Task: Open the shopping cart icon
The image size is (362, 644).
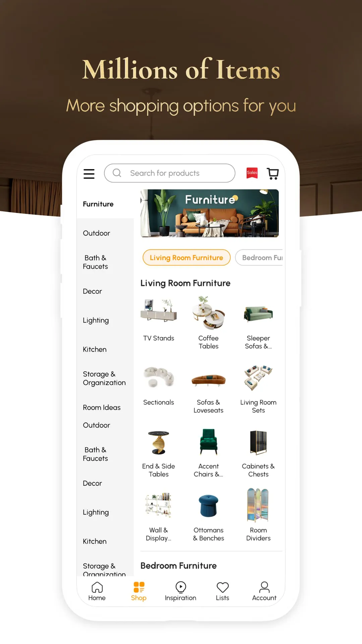Action: pos(273,173)
